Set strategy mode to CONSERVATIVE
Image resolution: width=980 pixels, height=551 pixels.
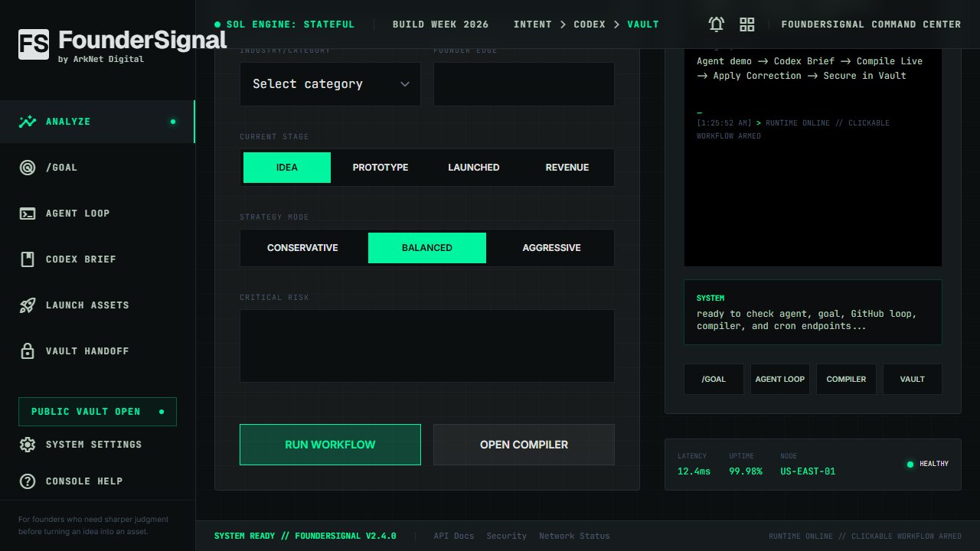[302, 248]
